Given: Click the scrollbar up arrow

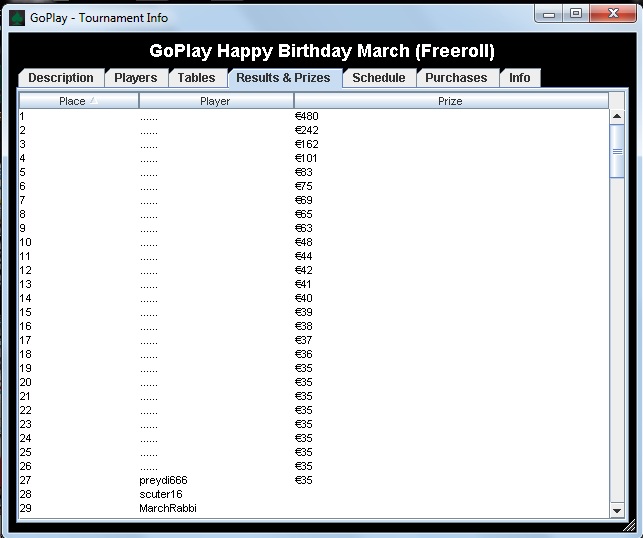Looking at the screenshot, I should click(x=617, y=116).
